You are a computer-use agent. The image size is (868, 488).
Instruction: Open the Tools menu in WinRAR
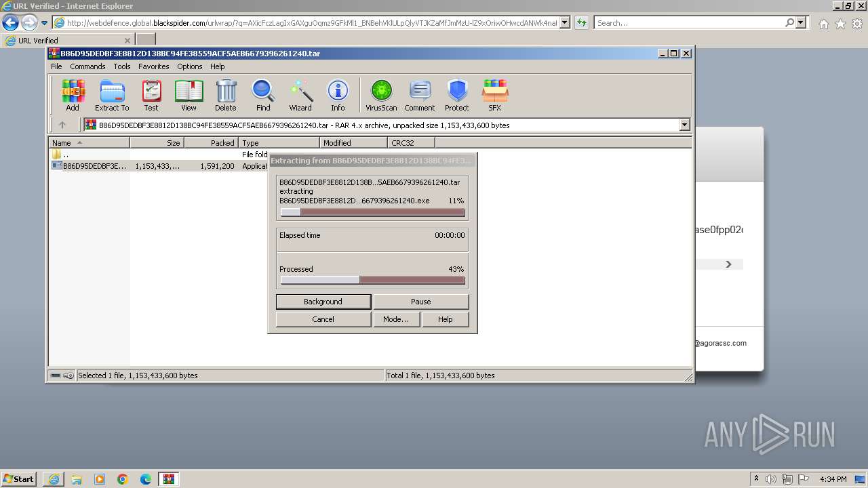point(122,66)
